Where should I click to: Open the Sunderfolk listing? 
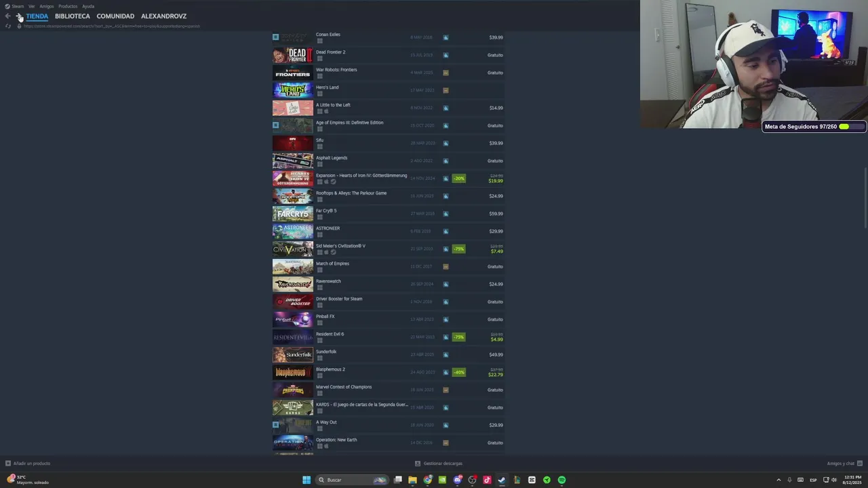tap(388, 354)
